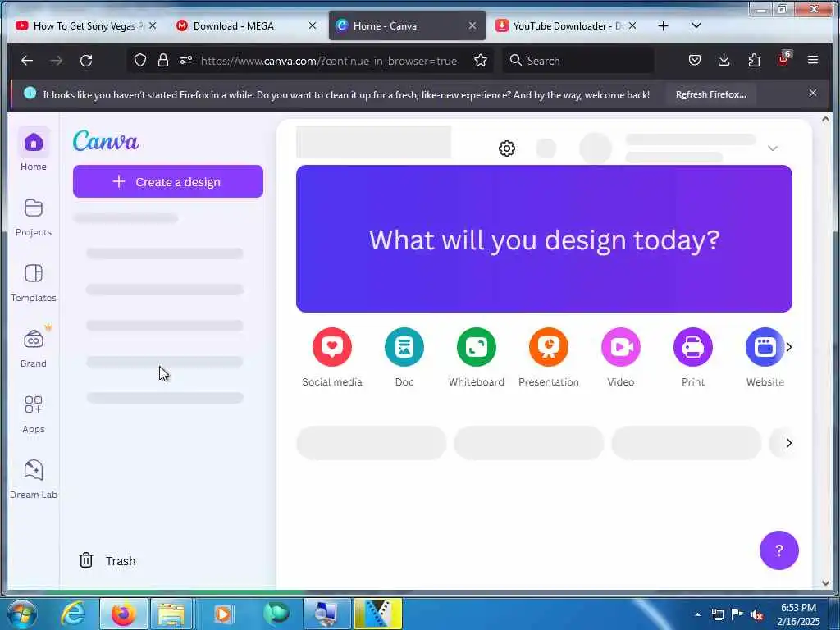Click the tracking protection shield icon

139,60
